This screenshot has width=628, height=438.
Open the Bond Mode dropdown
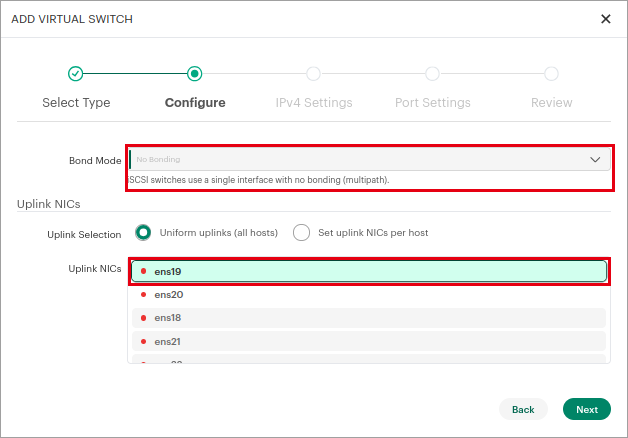tap(370, 159)
